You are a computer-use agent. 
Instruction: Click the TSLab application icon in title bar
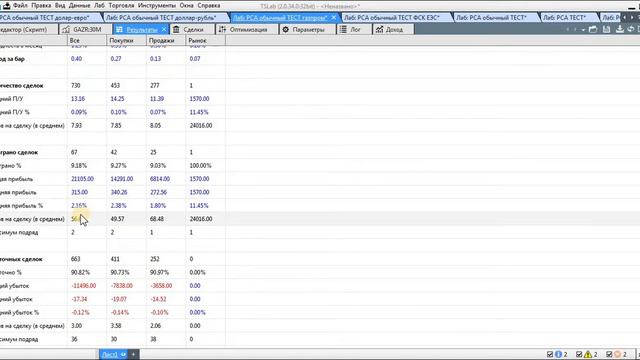[x=7, y=5]
